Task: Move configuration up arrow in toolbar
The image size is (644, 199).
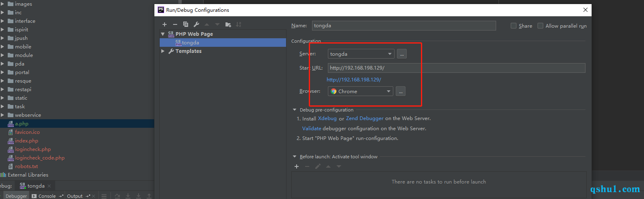Action: pyautogui.click(x=207, y=24)
